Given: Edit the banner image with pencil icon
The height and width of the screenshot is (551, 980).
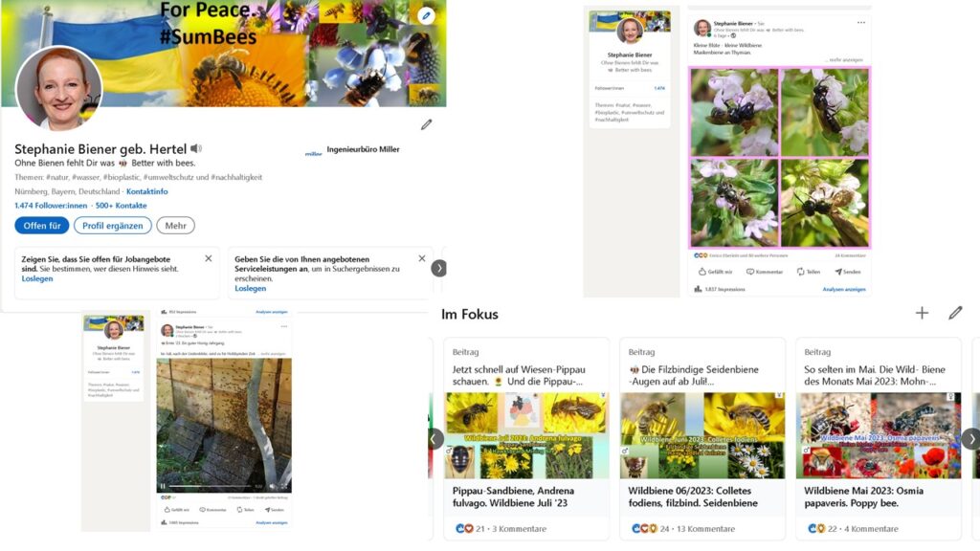Looking at the screenshot, I should click(x=426, y=15).
